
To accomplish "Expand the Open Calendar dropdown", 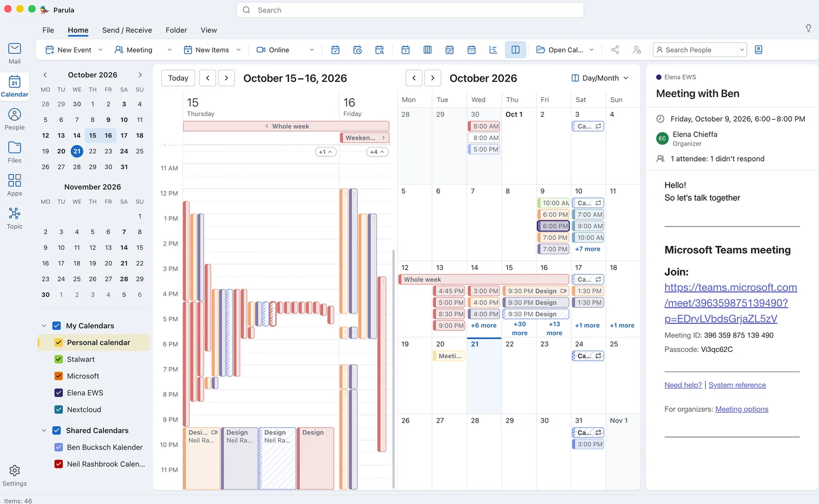I will (x=591, y=50).
